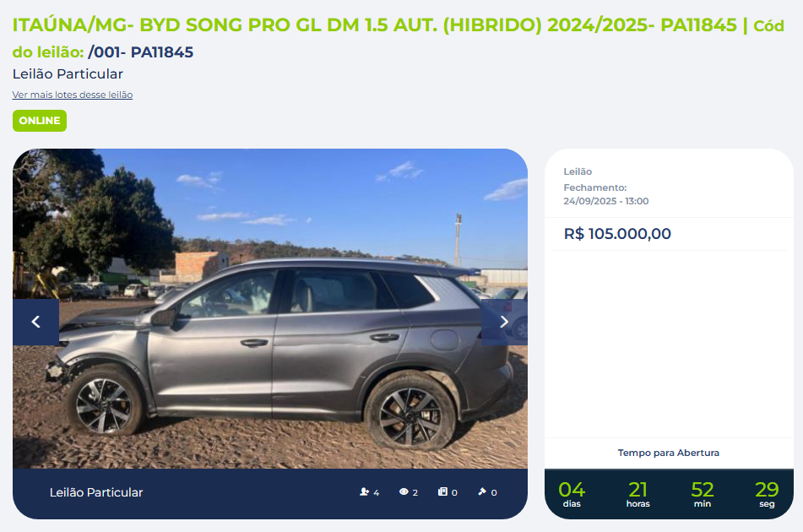Click the 21 horas countdown counter
803x532 pixels.
[638, 494]
